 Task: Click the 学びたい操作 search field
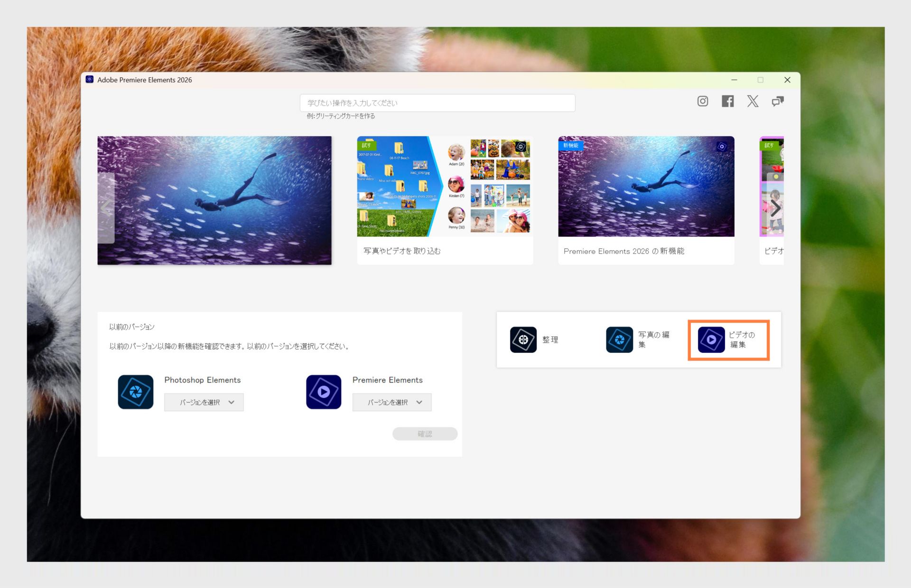point(437,102)
